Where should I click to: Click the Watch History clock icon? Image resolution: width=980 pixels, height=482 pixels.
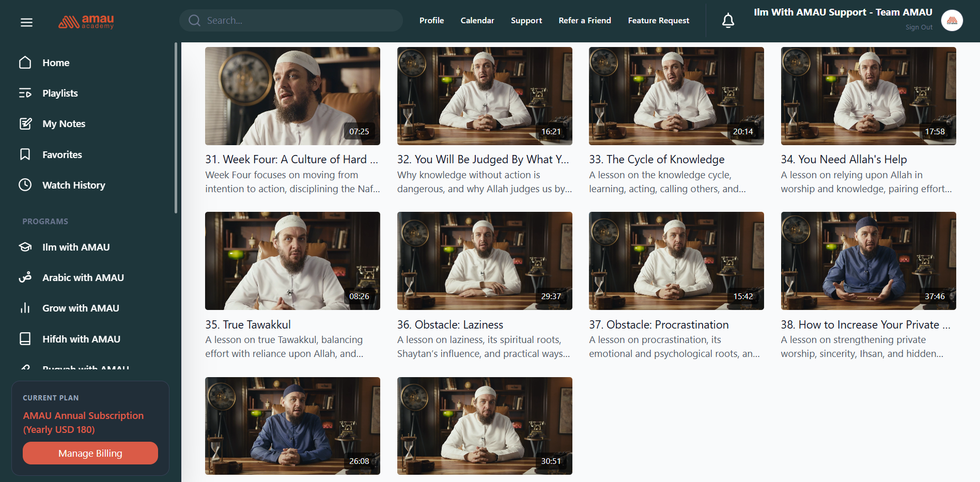pyautogui.click(x=25, y=185)
